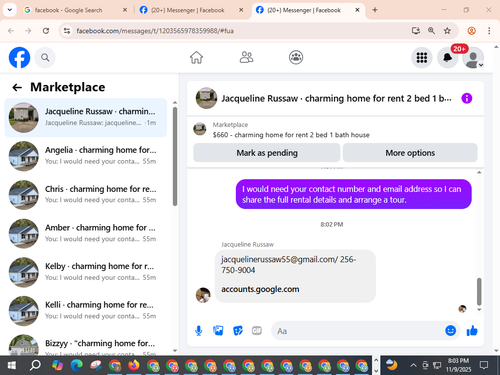500x375 pixels.
Task: Click the 8:02 PM timestamp
Action: pos(332,224)
